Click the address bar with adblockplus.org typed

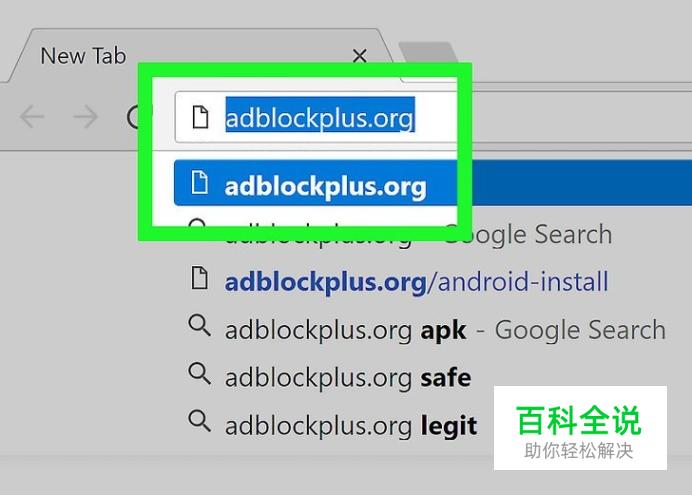pos(433,117)
